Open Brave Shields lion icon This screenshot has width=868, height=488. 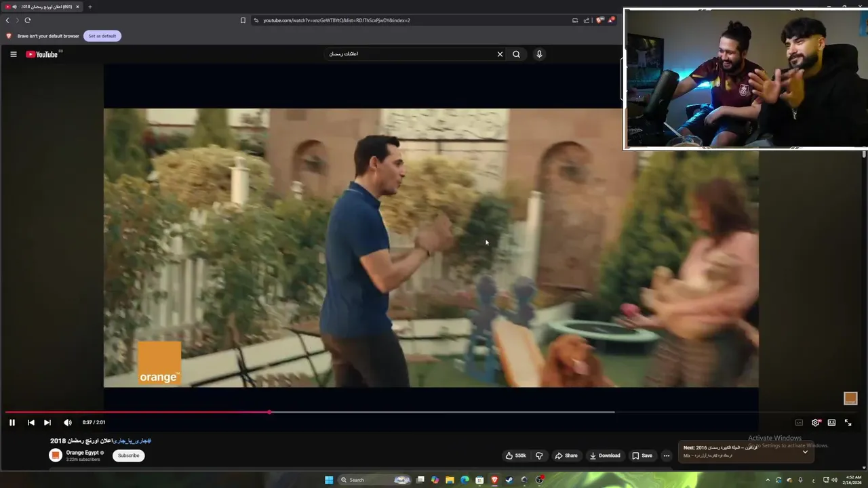coord(599,20)
